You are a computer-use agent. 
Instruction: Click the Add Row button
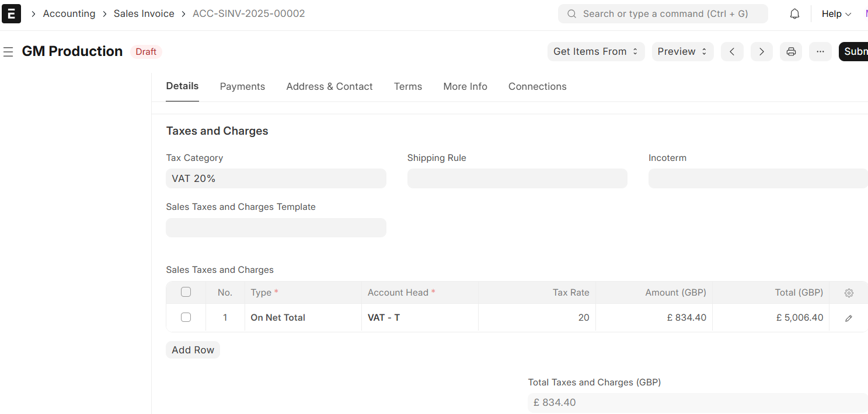[193, 350]
